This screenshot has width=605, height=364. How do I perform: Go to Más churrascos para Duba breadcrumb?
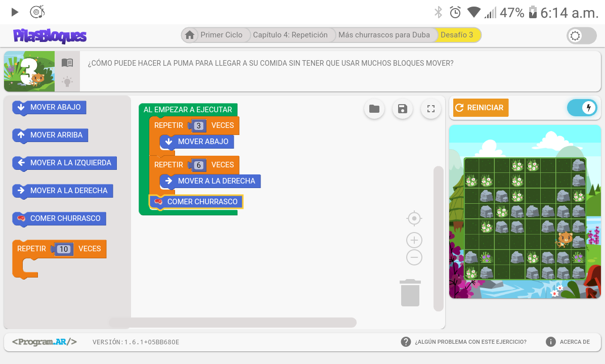click(384, 35)
